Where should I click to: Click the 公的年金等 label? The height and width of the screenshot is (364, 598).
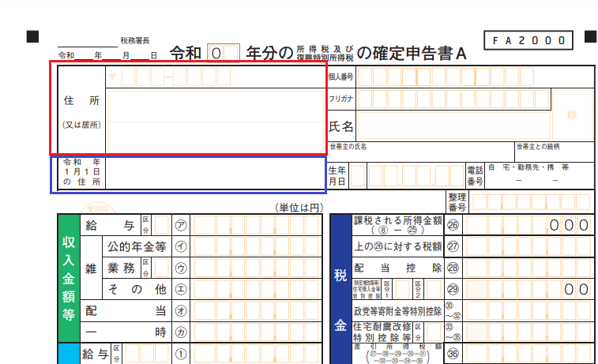tap(137, 246)
